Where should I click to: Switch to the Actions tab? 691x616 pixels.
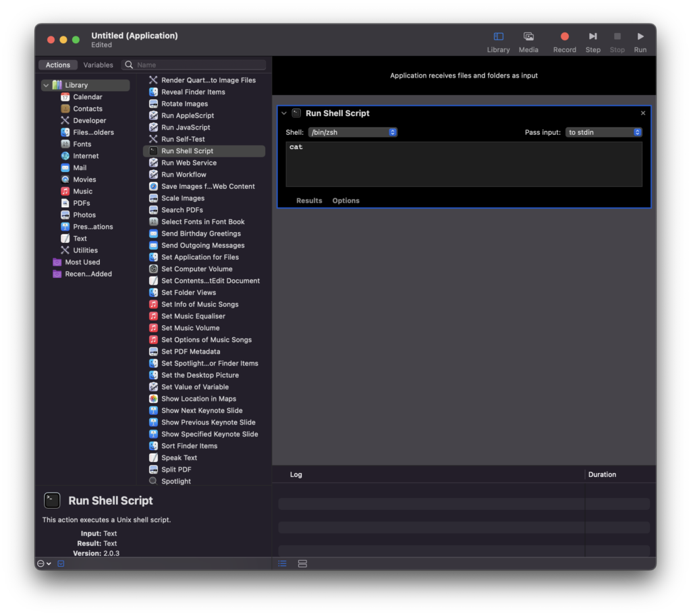(x=58, y=65)
